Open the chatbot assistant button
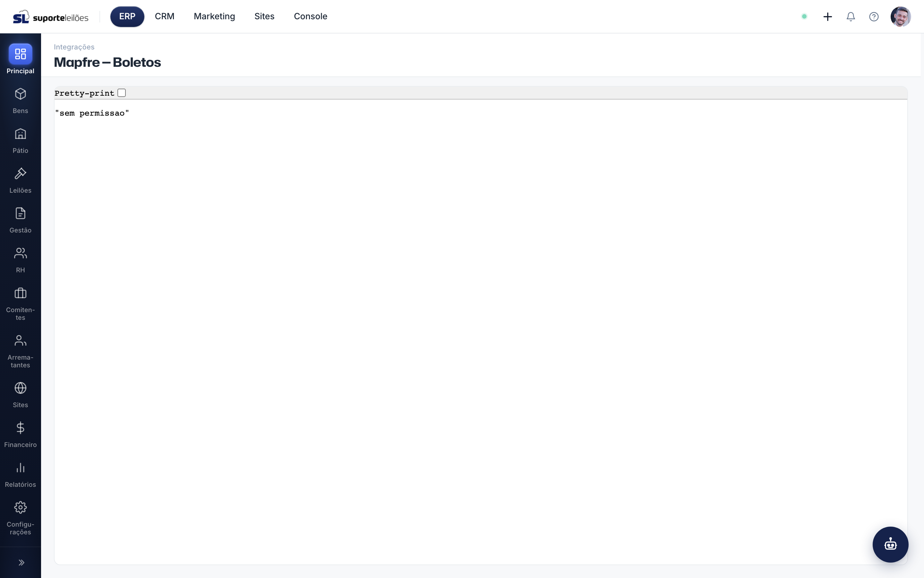 click(890, 544)
